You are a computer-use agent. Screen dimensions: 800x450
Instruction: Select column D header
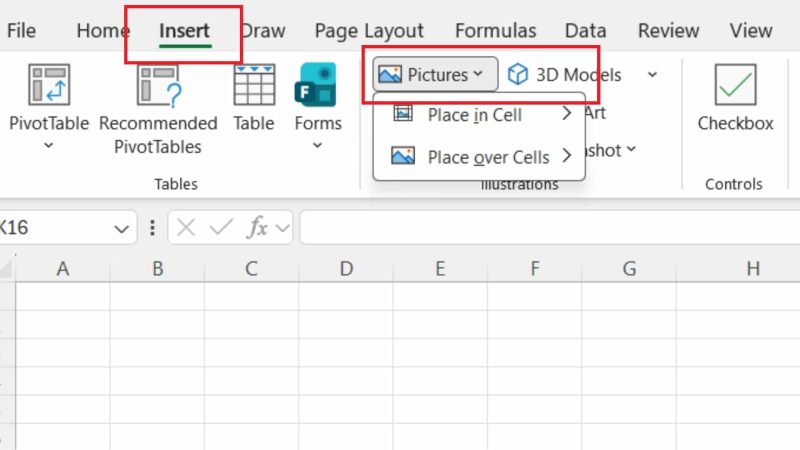click(x=346, y=268)
